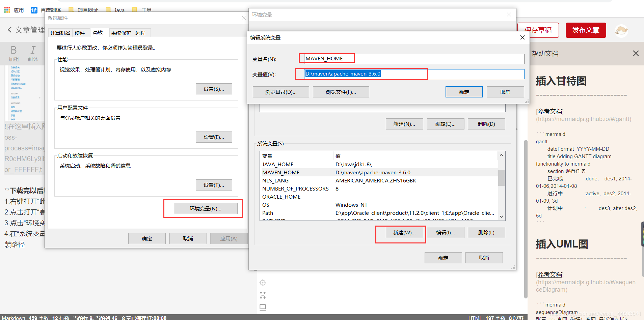Click the 浏览文件(F) button
This screenshot has height=320, width=644.
tap(341, 92)
